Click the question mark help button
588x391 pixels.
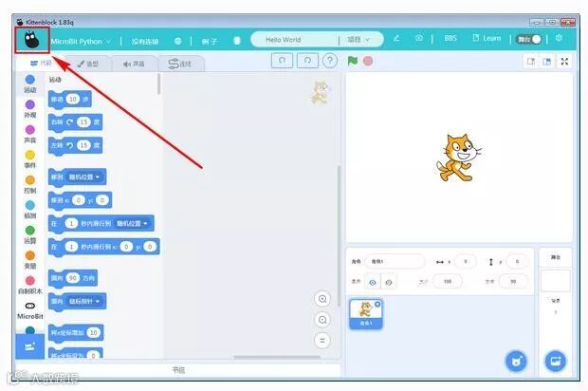330,61
